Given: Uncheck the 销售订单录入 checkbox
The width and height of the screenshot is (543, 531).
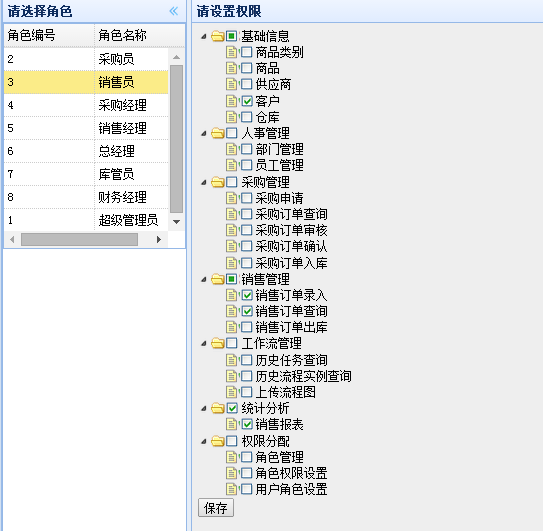Looking at the screenshot, I should coord(247,295).
